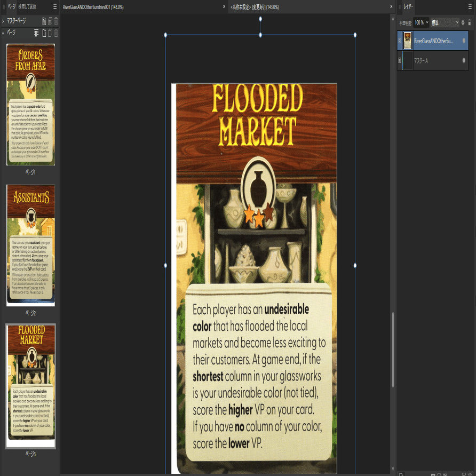Close the RiverGlassANDOtherSundries001 document tab
This screenshot has height=476, width=476.
coord(224,6)
